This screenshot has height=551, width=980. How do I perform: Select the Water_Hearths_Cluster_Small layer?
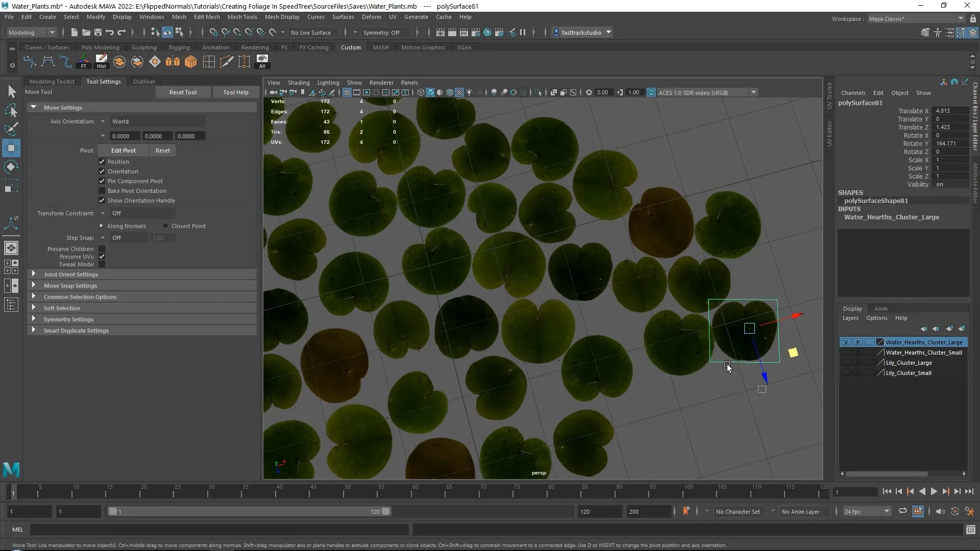click(923, 353)
